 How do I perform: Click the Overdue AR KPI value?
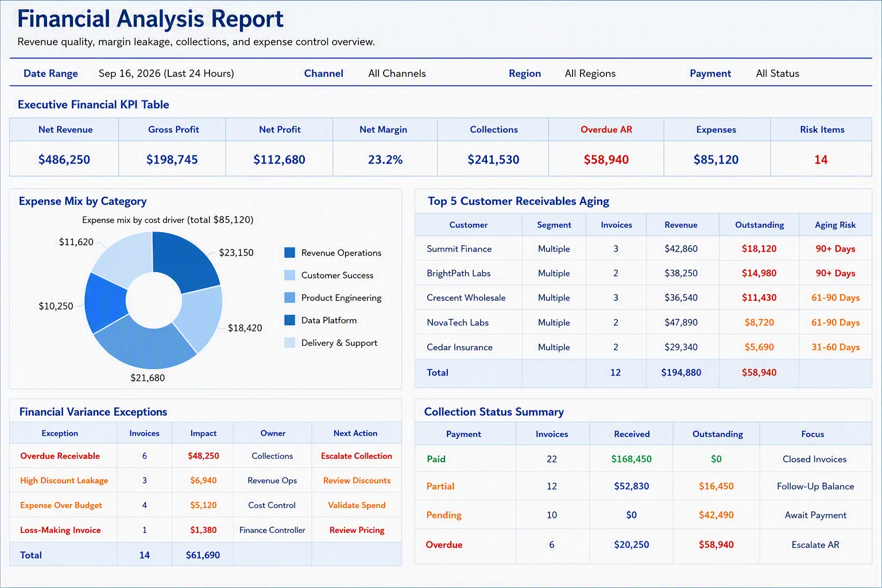[606, 160]
